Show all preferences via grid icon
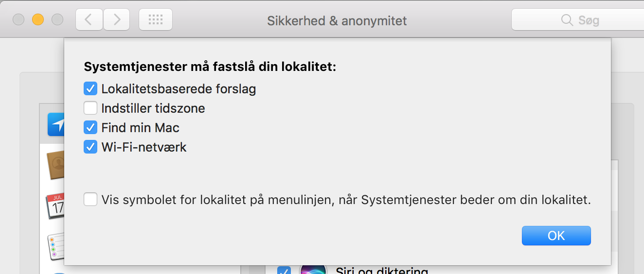 156,19
